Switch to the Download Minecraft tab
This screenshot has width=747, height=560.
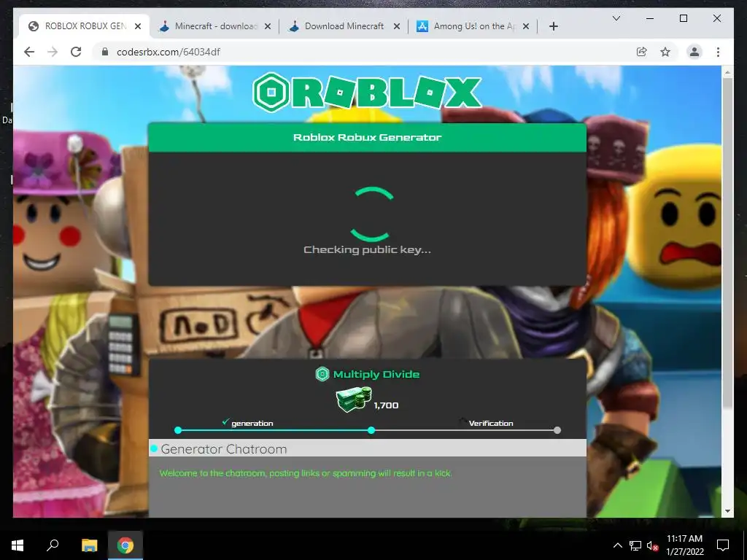click(344, 26)
